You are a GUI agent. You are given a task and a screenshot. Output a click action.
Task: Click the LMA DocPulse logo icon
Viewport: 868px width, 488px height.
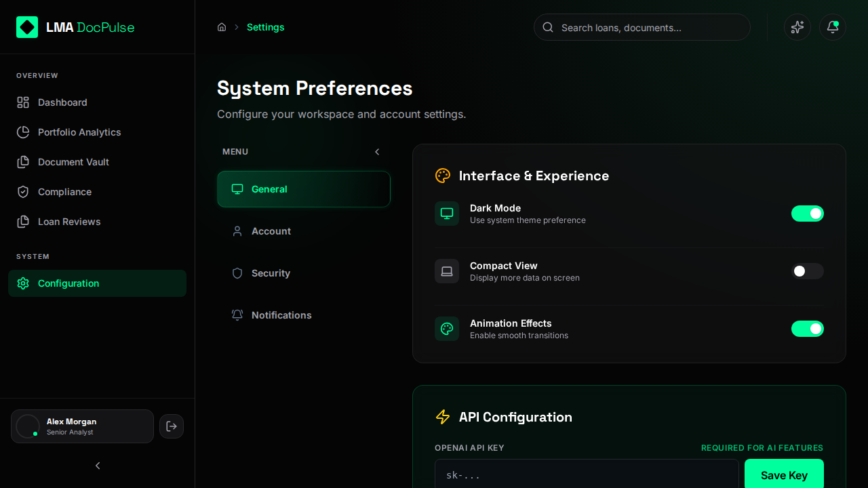(27, 27)
